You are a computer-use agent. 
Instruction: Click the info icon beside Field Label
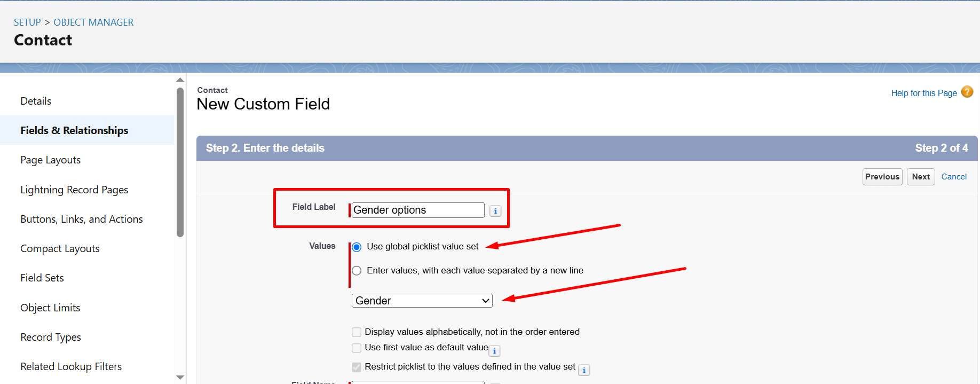coord(495,211)
